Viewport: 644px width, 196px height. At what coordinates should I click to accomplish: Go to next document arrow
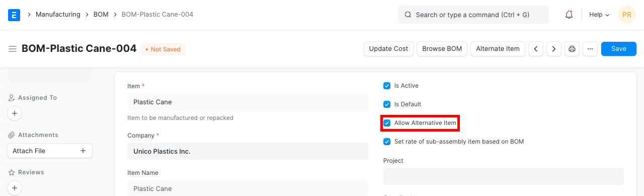(554, 49)
